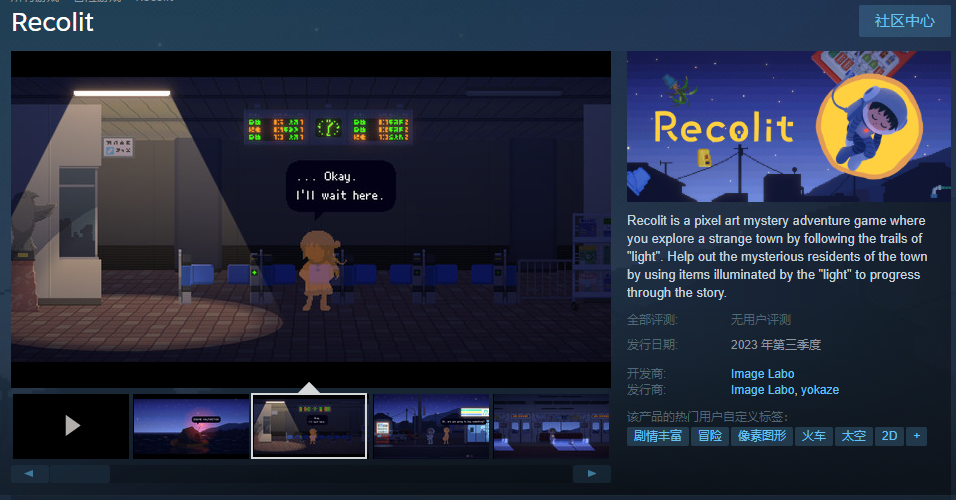Click the 剧情丰富 tag
956x500 pixels.
coord(657,436)
